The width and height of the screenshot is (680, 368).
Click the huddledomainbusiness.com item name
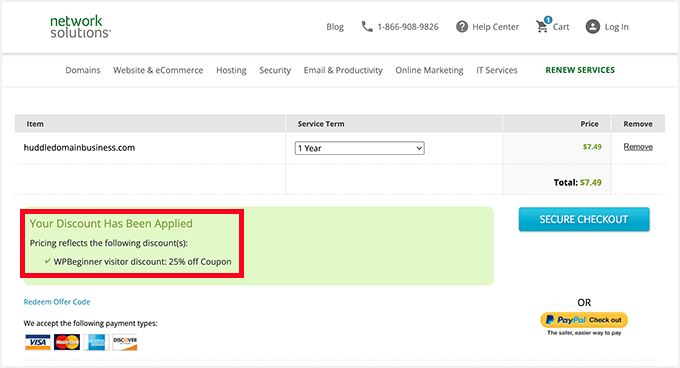coord(79,147)
